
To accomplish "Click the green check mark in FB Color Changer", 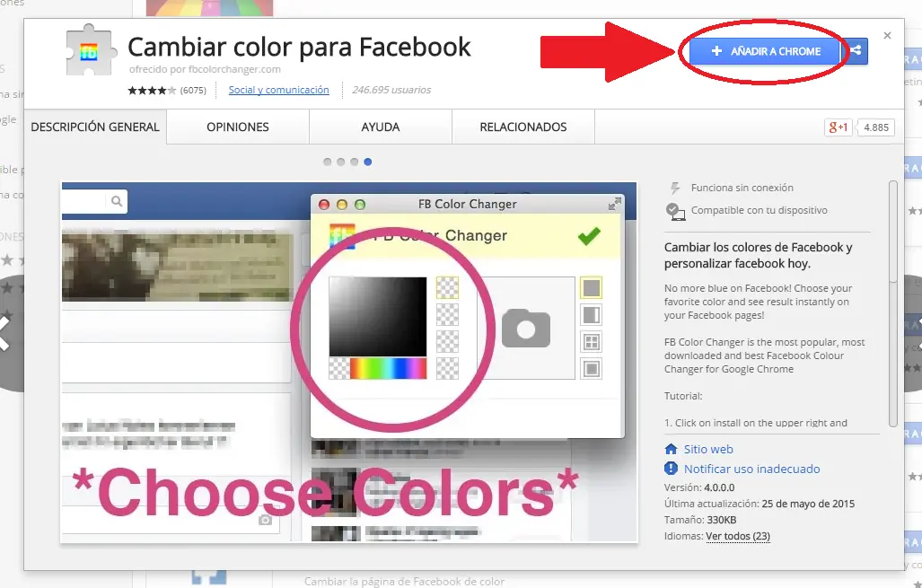I will coord(589,236).
